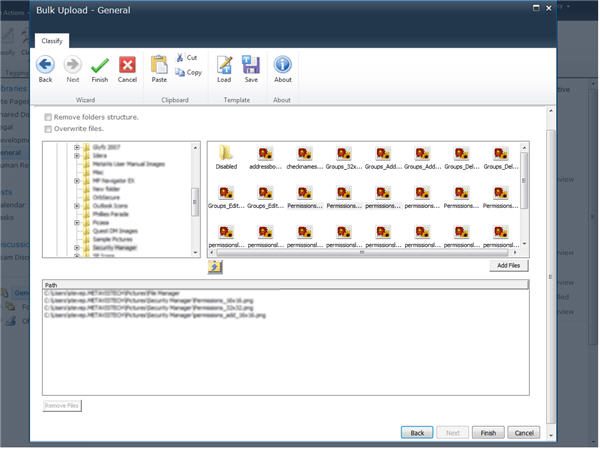Click the Path column header
Image resolution: width=600 pixels, height=455 pixels.
pyautogui.click(x=285, y=285)
